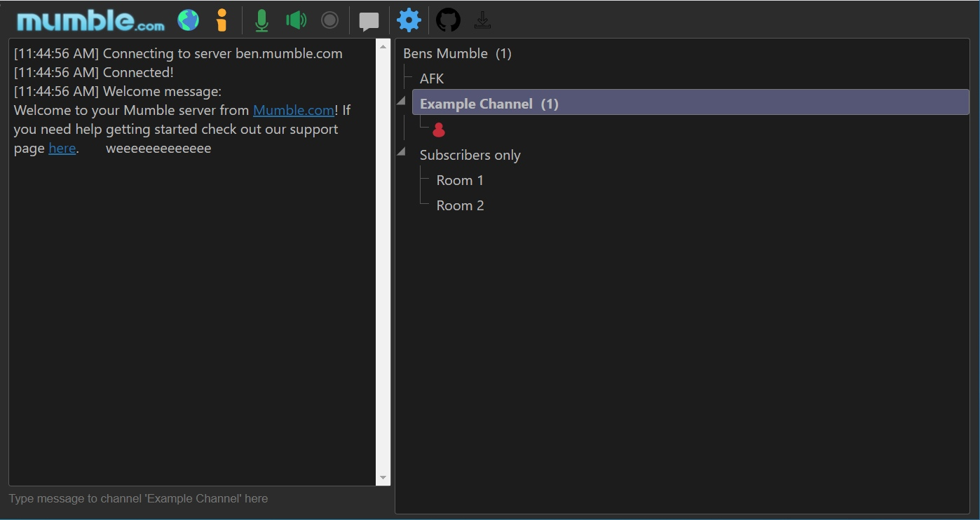Open the server connection globe icon

(187, 20)
